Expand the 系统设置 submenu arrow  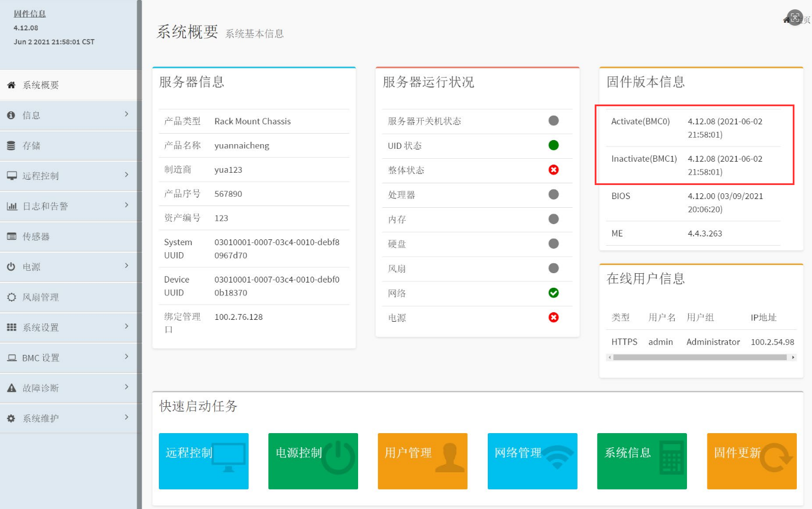point(126,326)
